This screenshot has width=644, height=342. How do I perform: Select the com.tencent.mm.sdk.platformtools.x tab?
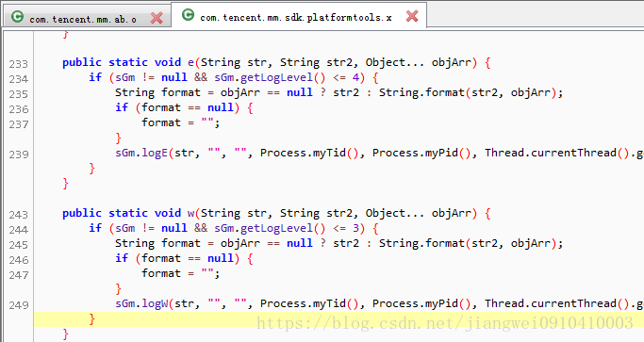click(299, 16)
